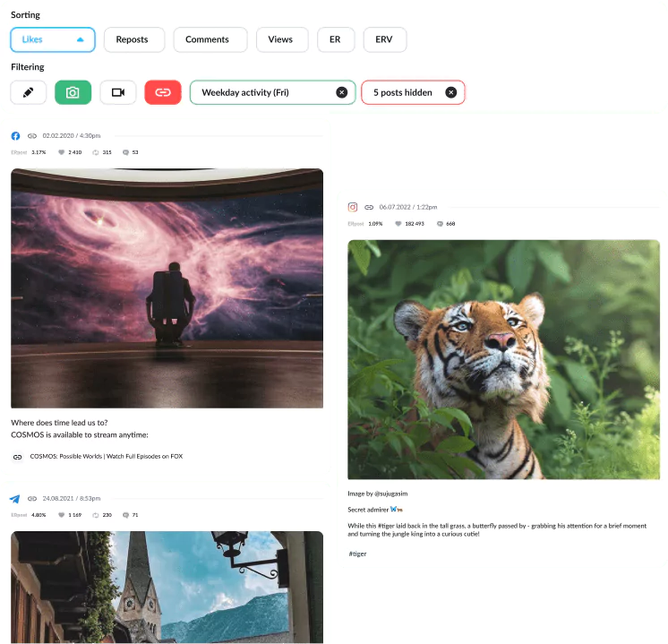The width and height of the screenshot is (668, 644).
Task: Open the Telegram icon of 24.08.2021 post
Action: (x=15, y=499)
